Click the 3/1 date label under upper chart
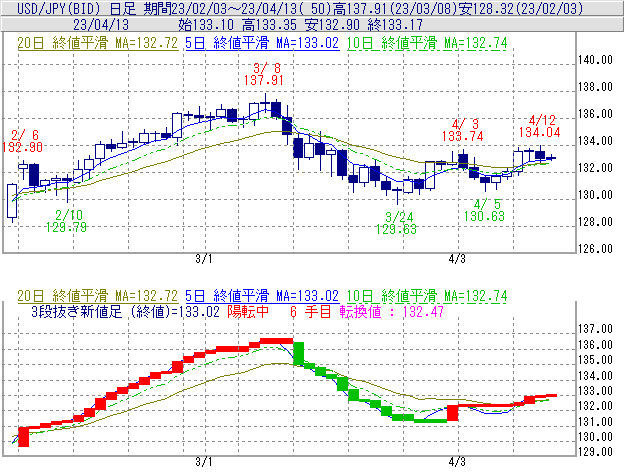 (x=203, y=259)
